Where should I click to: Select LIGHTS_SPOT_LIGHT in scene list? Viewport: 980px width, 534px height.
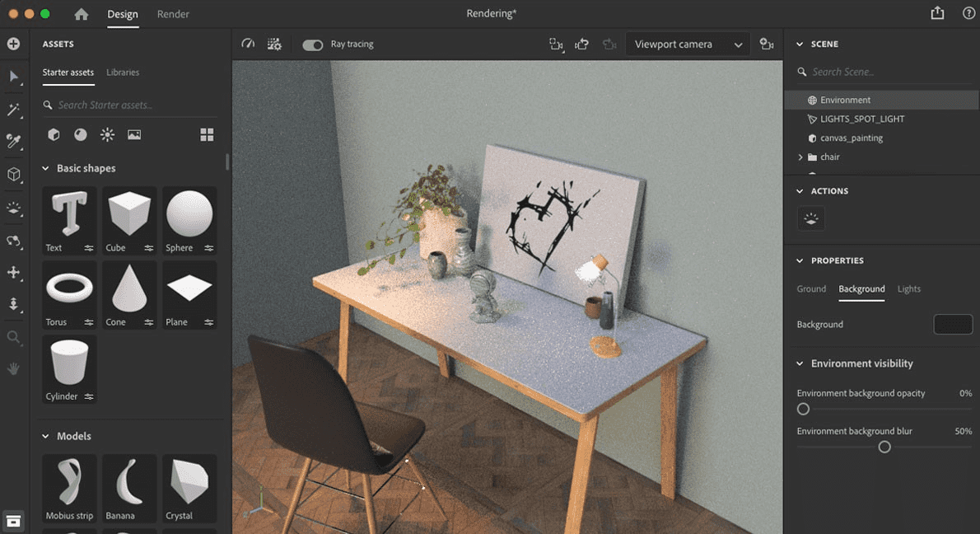click(882, 119)
